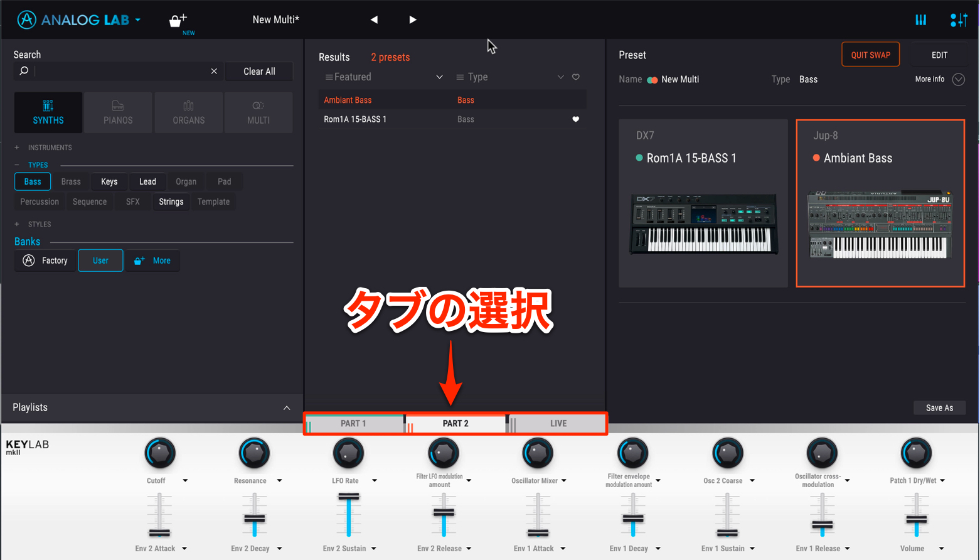980x560 pixels.
Task: Go to the previous preset arrow
Action: (374, 19)
